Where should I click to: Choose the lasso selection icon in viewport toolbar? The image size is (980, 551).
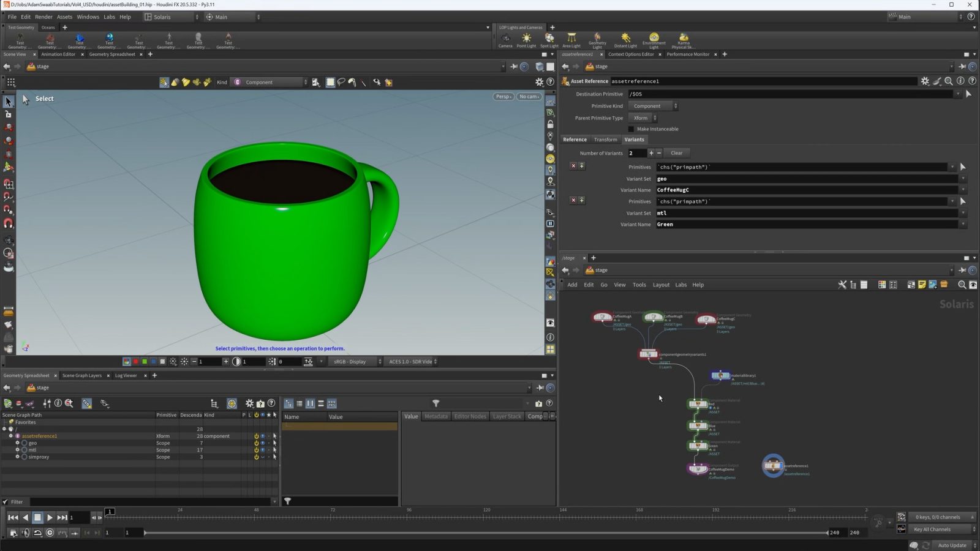[341, 81]
